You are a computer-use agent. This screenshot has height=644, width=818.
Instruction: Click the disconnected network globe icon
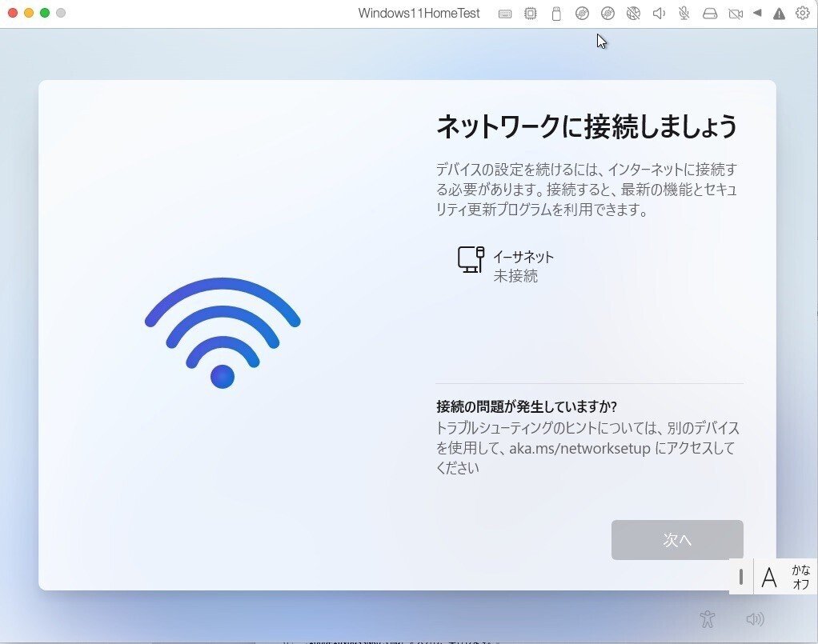click(x=633, y=14)
